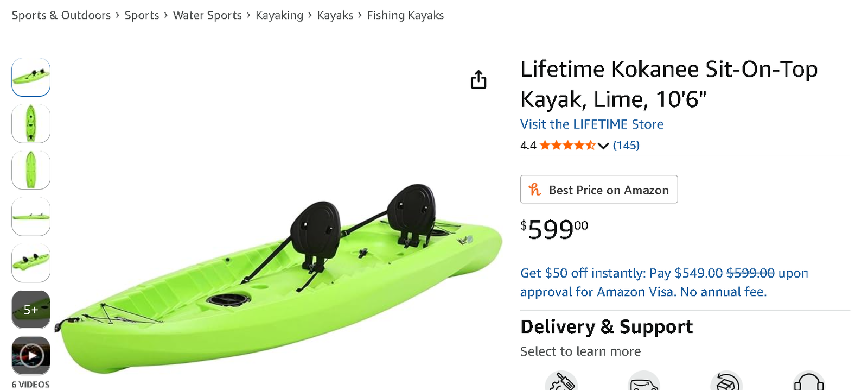
Task: Expand the ratings breakdown chevron
Action: (603, 146)
